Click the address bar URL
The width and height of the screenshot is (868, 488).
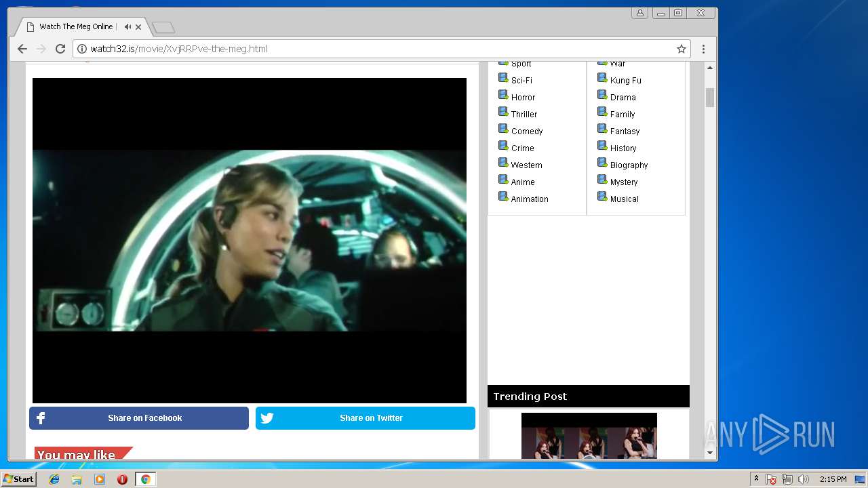pyautogui.click(x=179, y=49)
